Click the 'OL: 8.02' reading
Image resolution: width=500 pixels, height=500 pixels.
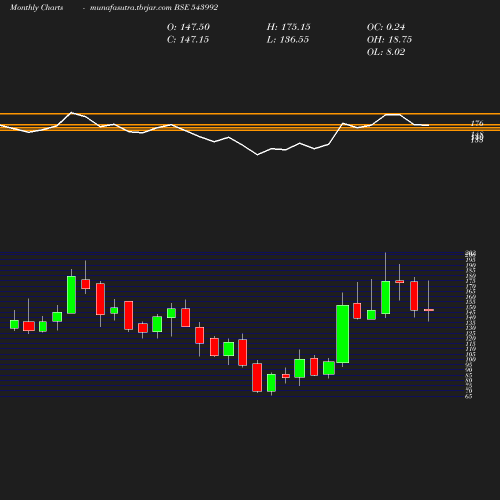(x=386, y=52)
